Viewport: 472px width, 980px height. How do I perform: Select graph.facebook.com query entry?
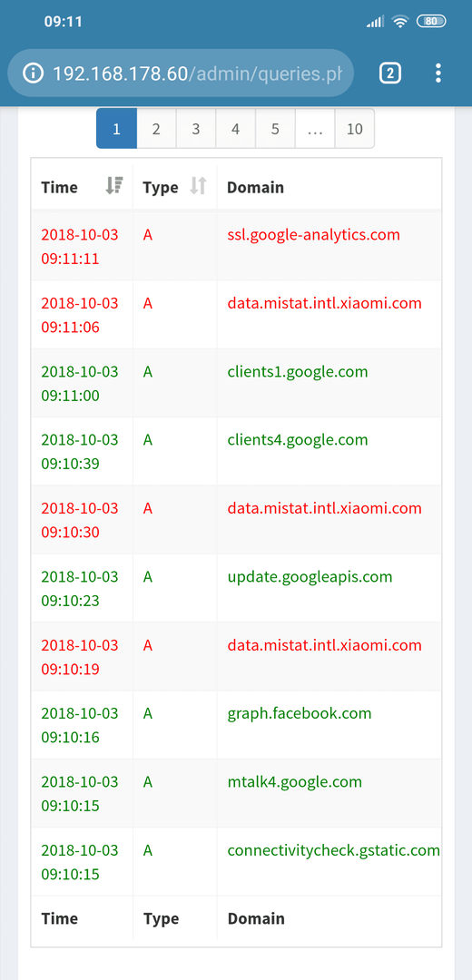pyautogui.click(x=300, y=713)
